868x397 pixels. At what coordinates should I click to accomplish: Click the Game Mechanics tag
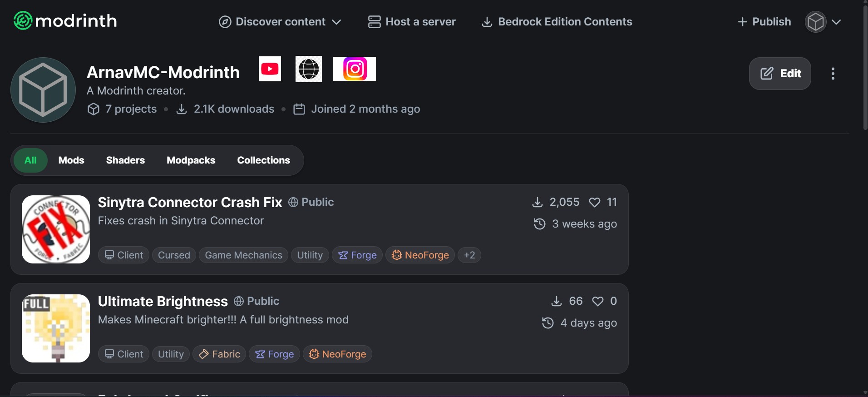point(243,255)
